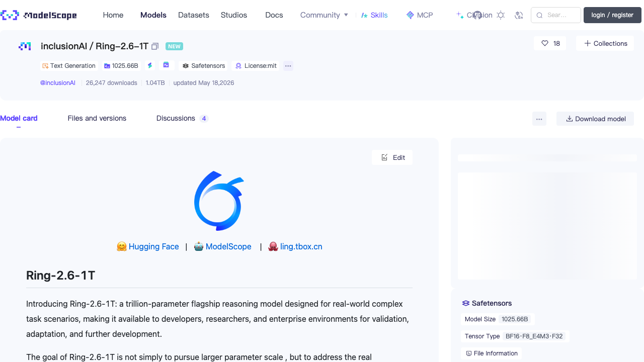
Task: Open the Skills page icon
Action: click(364, 15)
